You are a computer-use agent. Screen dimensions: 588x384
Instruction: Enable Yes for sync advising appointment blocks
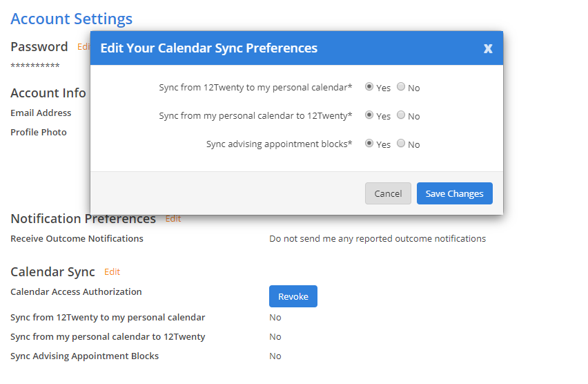[369, 144]
